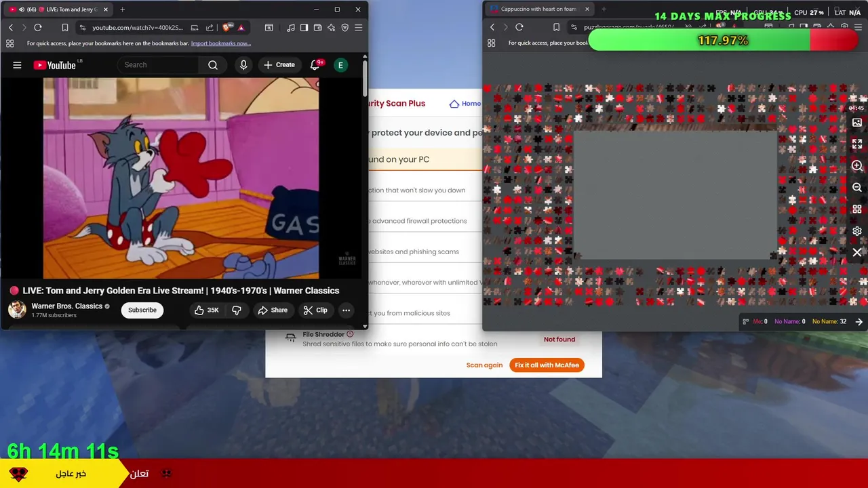Image resolution: width=868 pixels, height=488 pixels.
Task: Bookmark the puzzlegarage page
Action: [556, 27]
